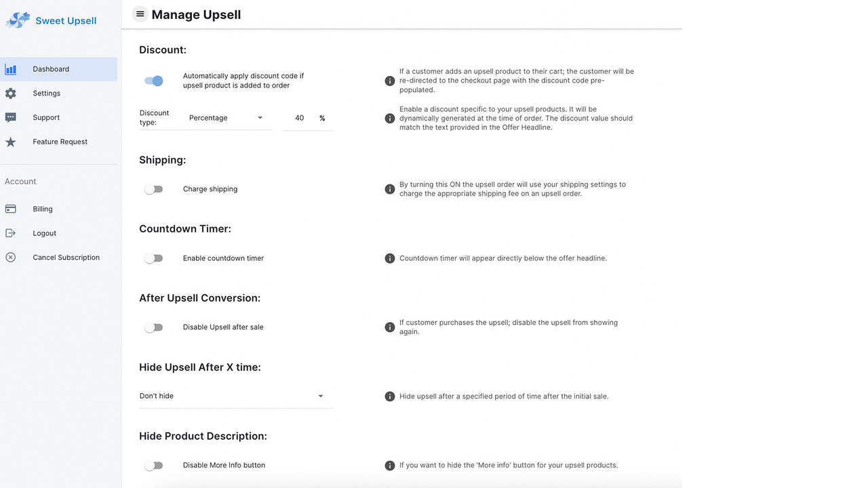Click the Settings gear icon
The width and height of the screenshot is (868, 488).
tap(12, 93)
